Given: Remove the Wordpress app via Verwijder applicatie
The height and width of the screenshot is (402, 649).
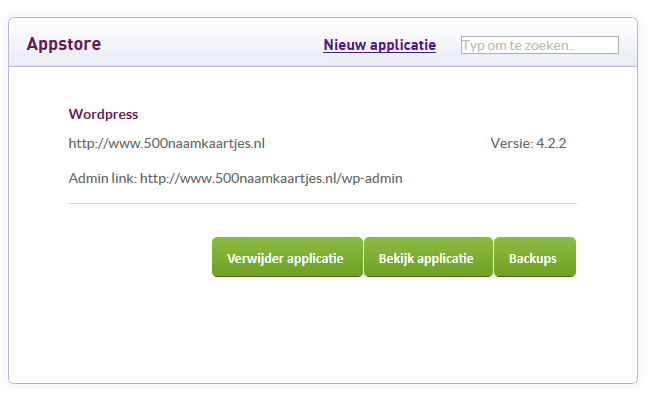Looking at the screenshot, I should [287, 257].
